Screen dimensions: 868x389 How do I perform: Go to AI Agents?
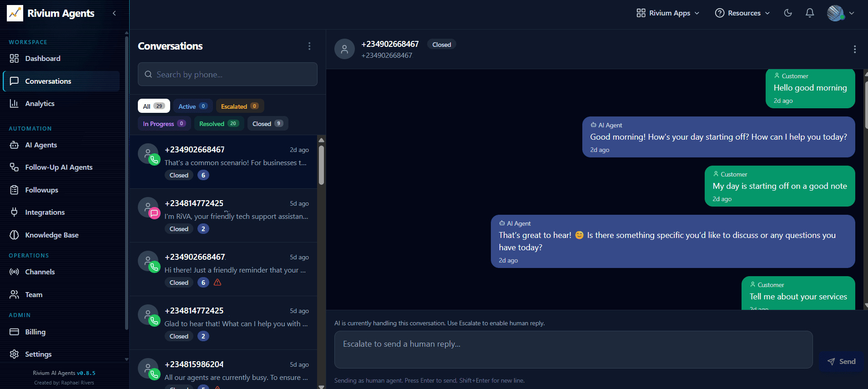[61, 145]
